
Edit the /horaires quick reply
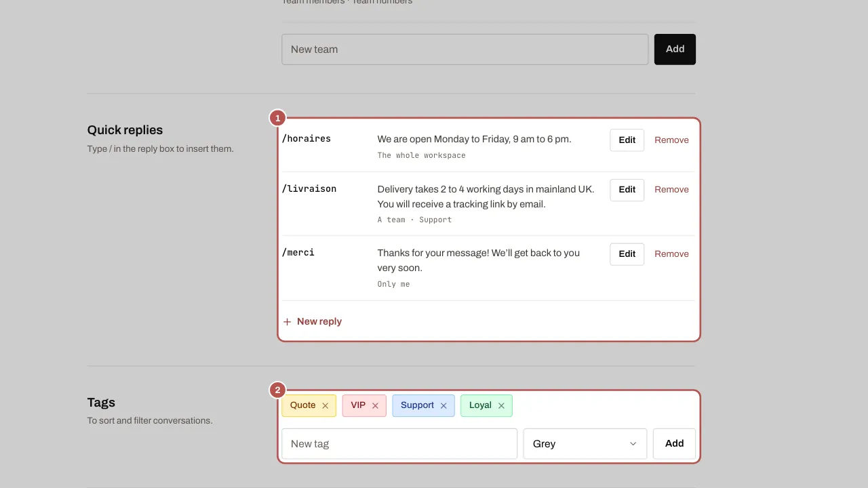tap(627, 140)
